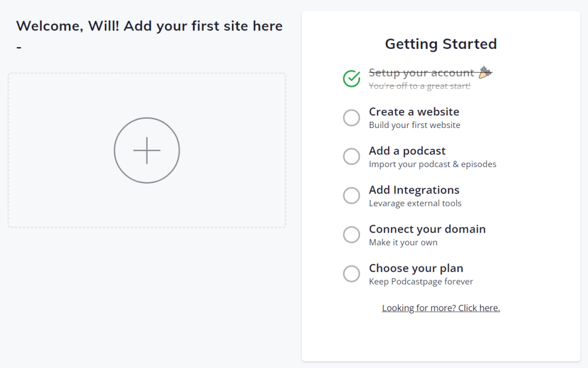The image size is (588, 368).
Task: Open the Create a website step
Action: click(x=413, y=111)
